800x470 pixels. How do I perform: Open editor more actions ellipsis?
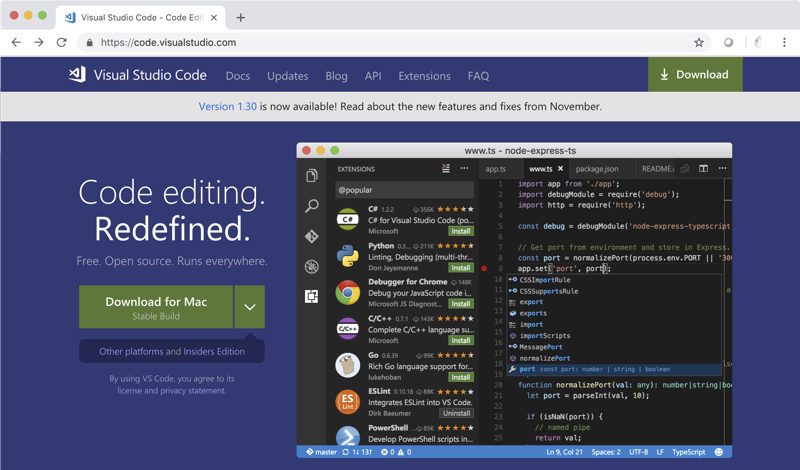click(x=722, y=168)
